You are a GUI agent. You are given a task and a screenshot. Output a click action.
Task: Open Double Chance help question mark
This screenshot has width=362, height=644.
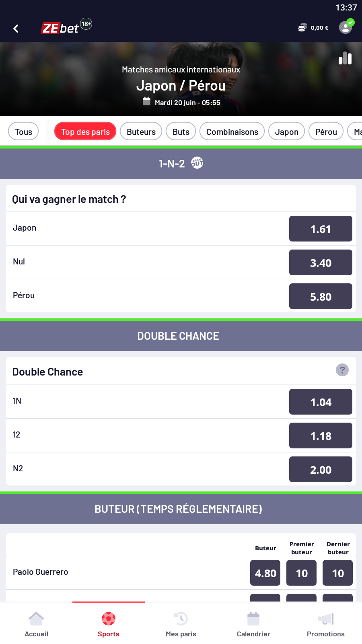point(342,370)
